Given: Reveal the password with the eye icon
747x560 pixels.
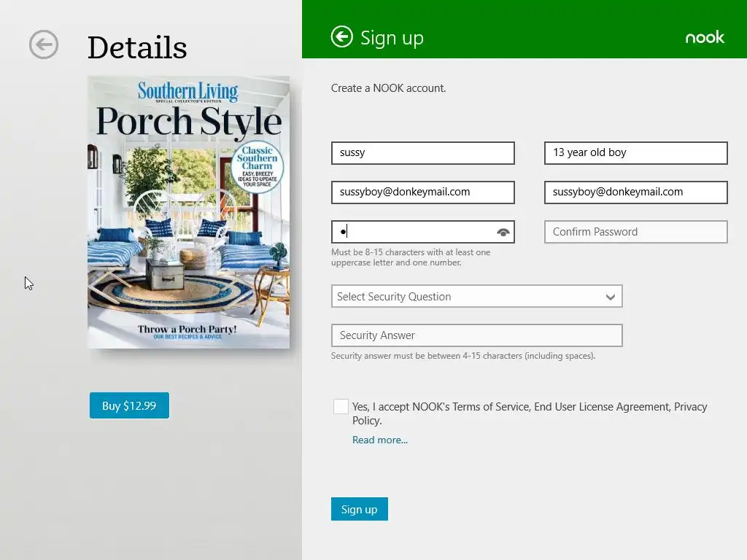Looking at the screenshot, I should [x=503, y=232].
